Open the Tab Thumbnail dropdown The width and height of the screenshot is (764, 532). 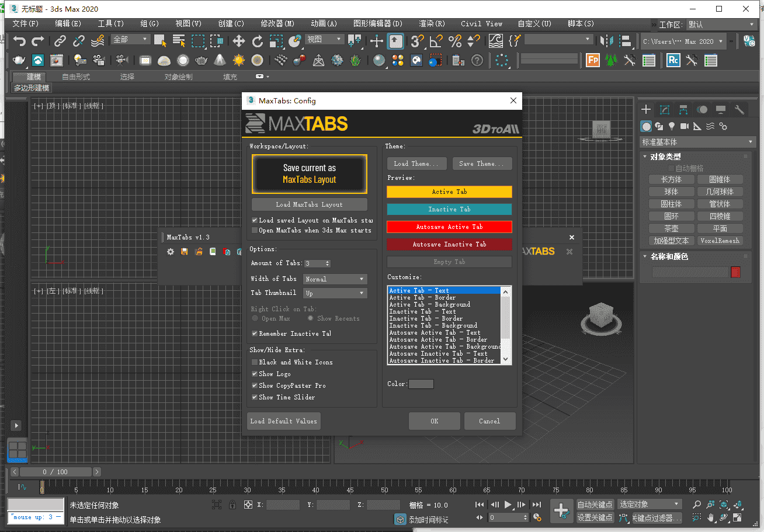[335, 293]
